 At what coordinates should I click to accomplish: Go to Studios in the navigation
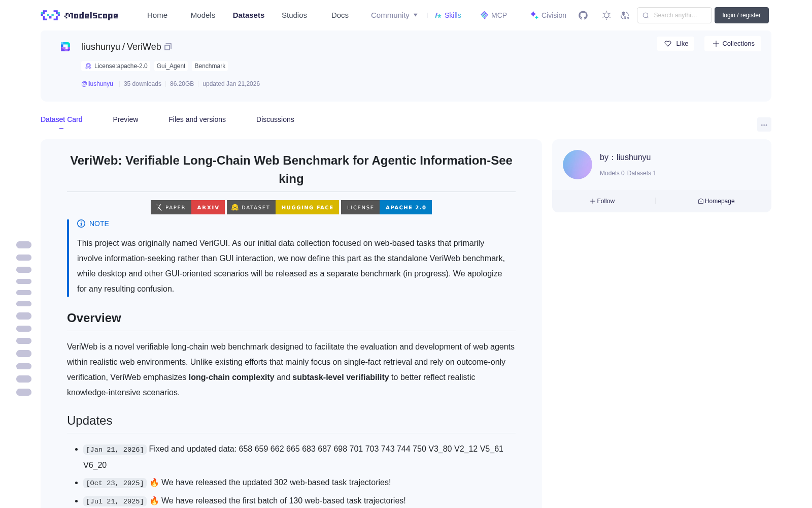[294, 15]
